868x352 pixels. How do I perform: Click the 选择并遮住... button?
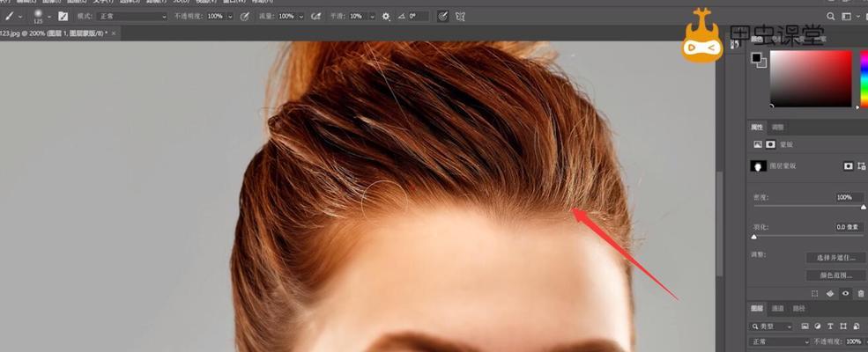[x=835, y=258]
